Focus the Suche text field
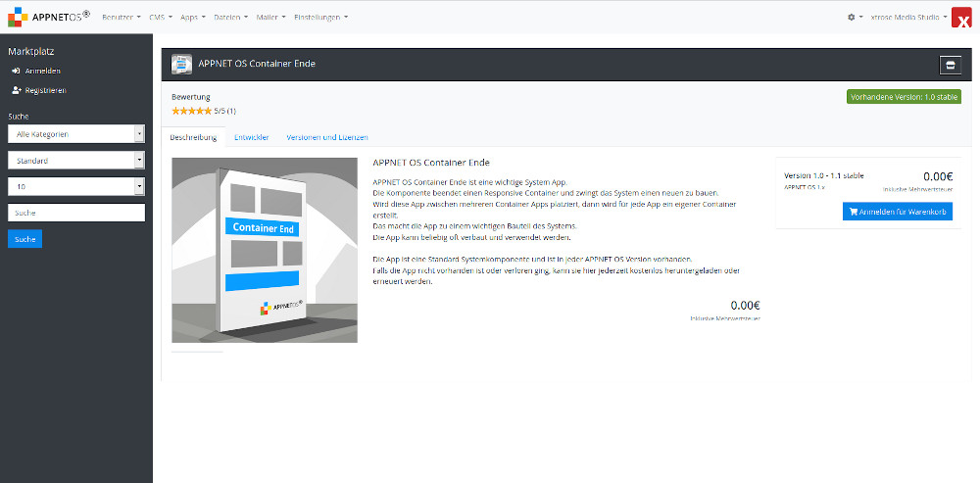This screenshot has height=483, width=980. click(x=76, y=213)
